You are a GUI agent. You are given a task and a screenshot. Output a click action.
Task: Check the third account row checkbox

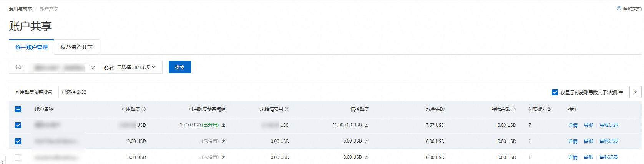(x=18, y=157)
